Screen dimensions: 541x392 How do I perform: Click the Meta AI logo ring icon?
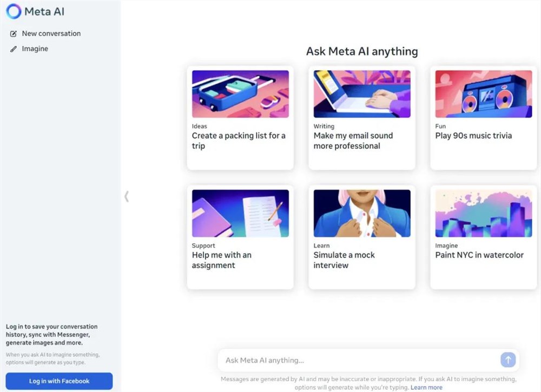[13, 11]
